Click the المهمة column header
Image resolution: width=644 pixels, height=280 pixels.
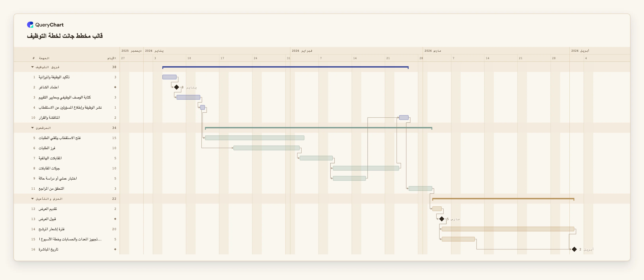click(44, 58)
